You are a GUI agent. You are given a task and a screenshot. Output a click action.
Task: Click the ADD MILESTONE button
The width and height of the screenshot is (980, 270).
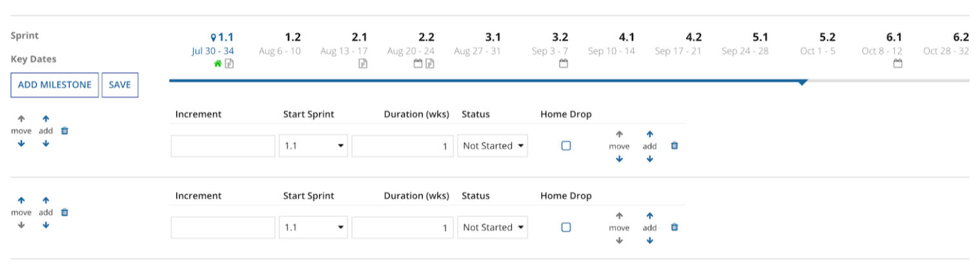coord(54,85)
